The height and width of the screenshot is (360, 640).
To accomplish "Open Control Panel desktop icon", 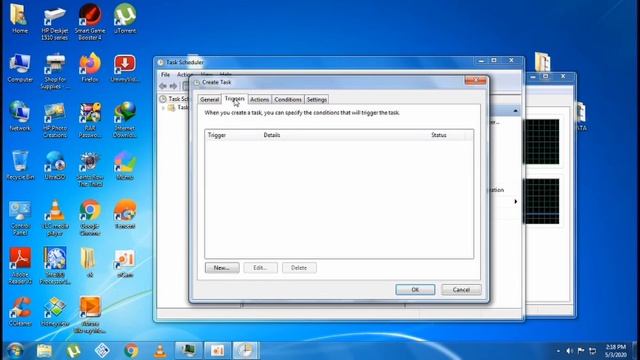I will [x=20, y=218].
